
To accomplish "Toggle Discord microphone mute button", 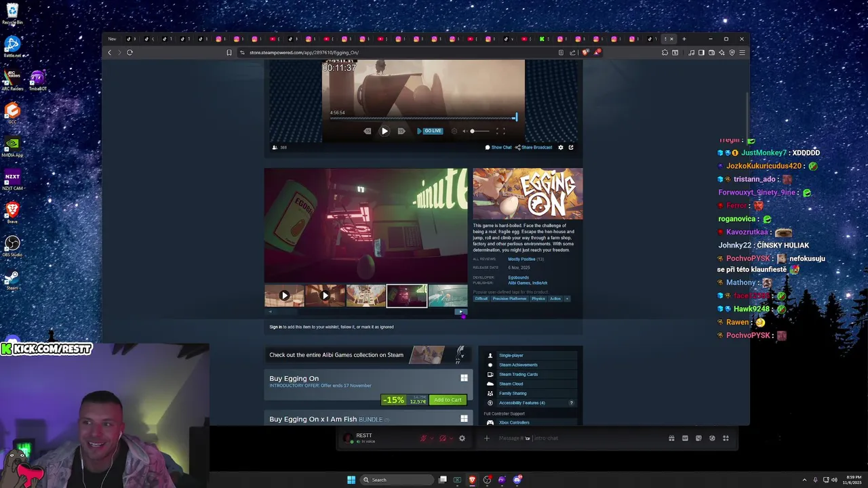I will [423, 439].
